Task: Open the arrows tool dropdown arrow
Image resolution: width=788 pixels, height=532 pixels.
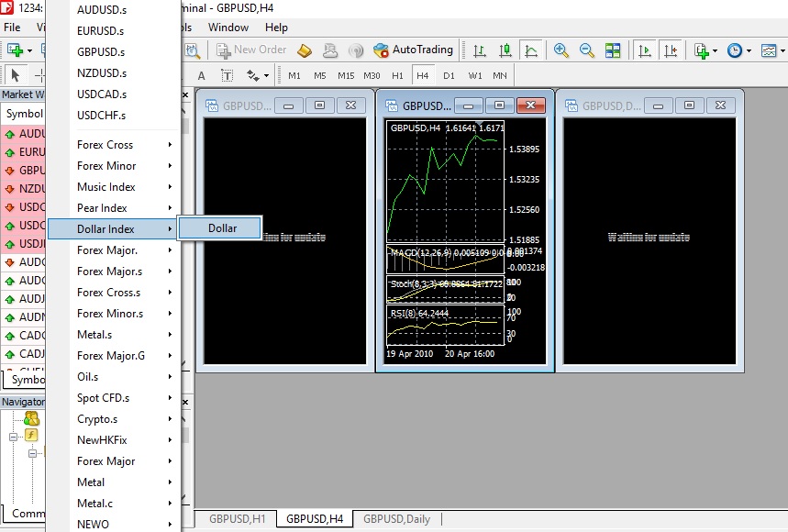Action: point(266,76)
